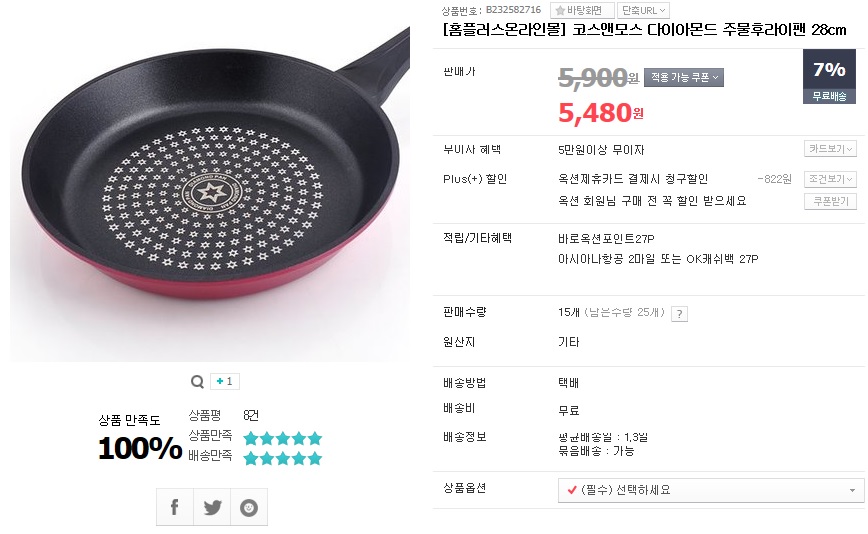Expand the 카드보기 dropdown
The height and width of the screenshot is (534, 868).
click(830, 149)
